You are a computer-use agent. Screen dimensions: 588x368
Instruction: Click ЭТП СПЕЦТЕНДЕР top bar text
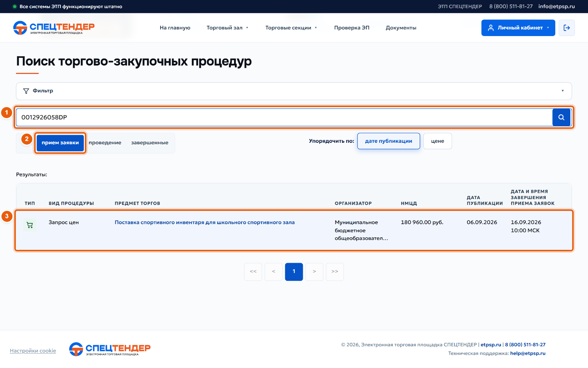(460, 7)
